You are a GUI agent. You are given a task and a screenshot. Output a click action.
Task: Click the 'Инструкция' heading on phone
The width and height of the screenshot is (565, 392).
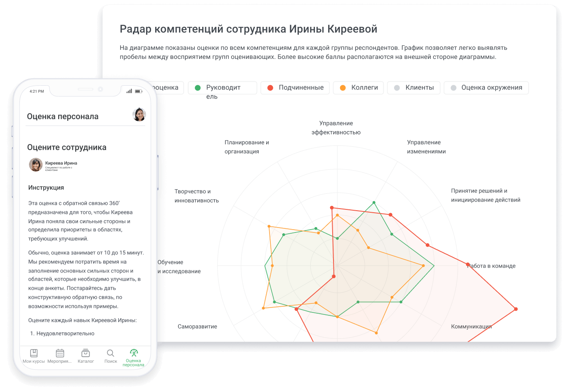46,188
